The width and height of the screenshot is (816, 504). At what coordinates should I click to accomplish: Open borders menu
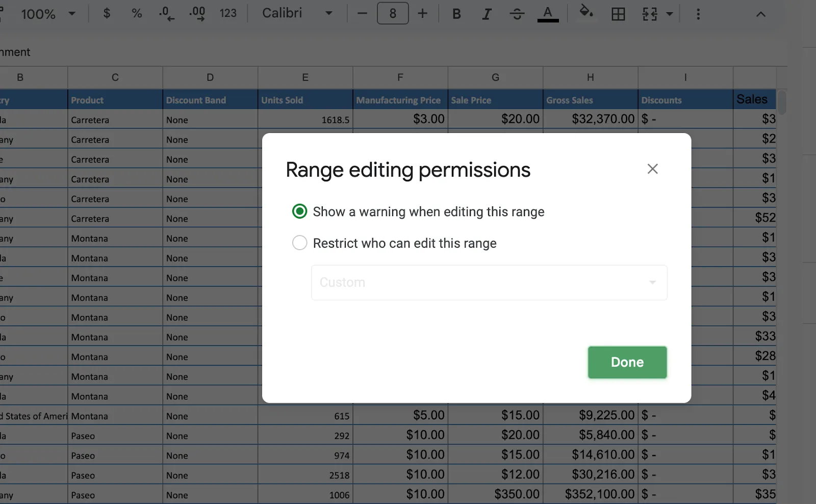[x=618, y=14]
